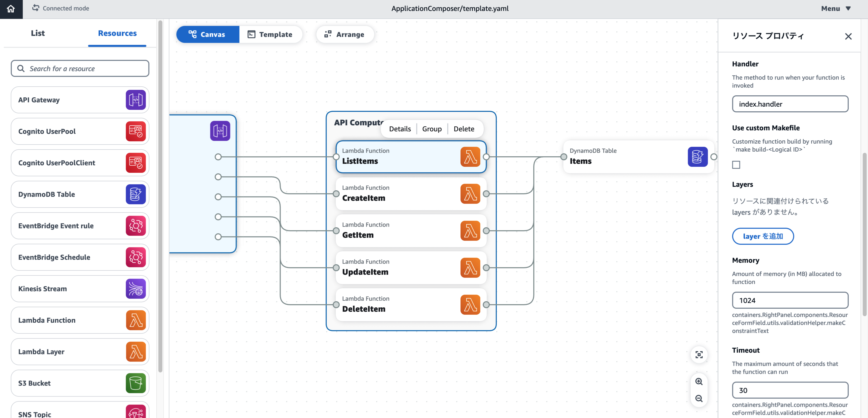868x418 pixels.
Task: Click the UpdateItem Lambda icon
Action: pyautogui.click(x=470, y=268)
